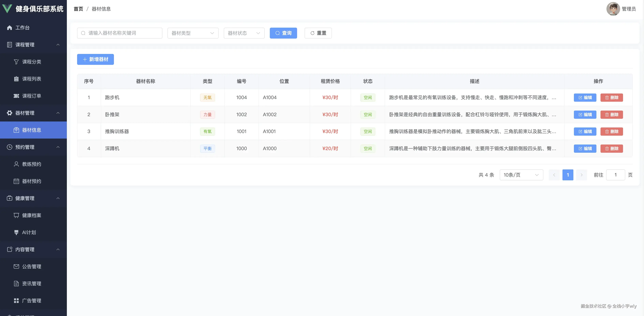This screenshot has height=316, width=644.
Task: Open the 器材状态 dropdown
Action: click(244, 33)
